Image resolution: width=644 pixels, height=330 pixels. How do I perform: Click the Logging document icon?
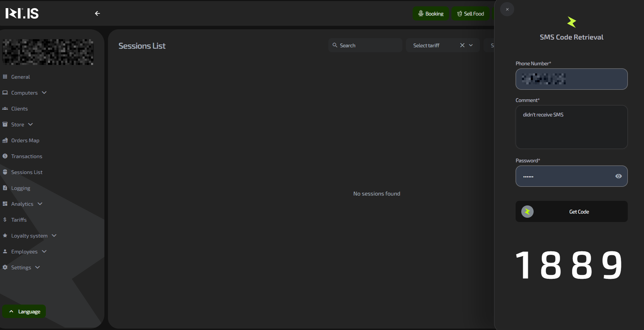5,188
